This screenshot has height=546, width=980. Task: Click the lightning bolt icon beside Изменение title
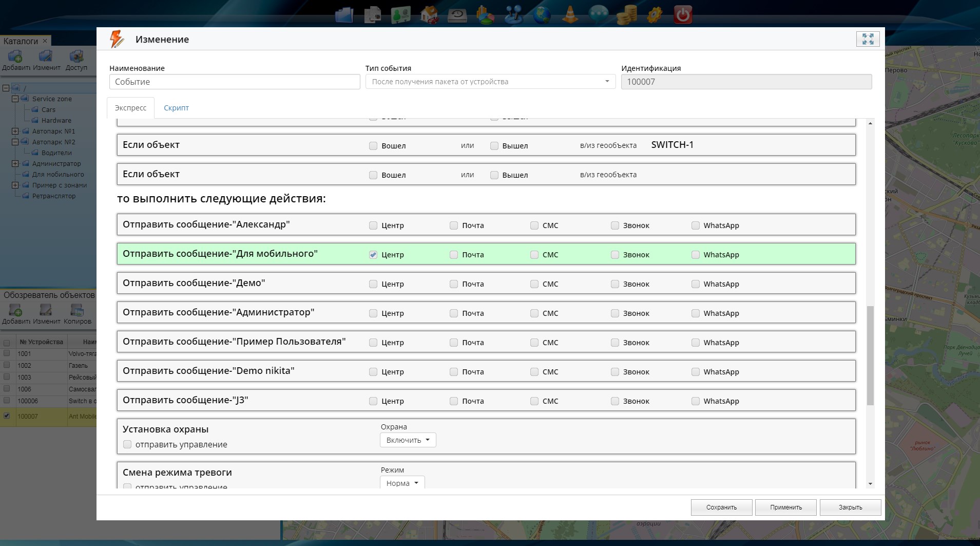tap(118, 39)
